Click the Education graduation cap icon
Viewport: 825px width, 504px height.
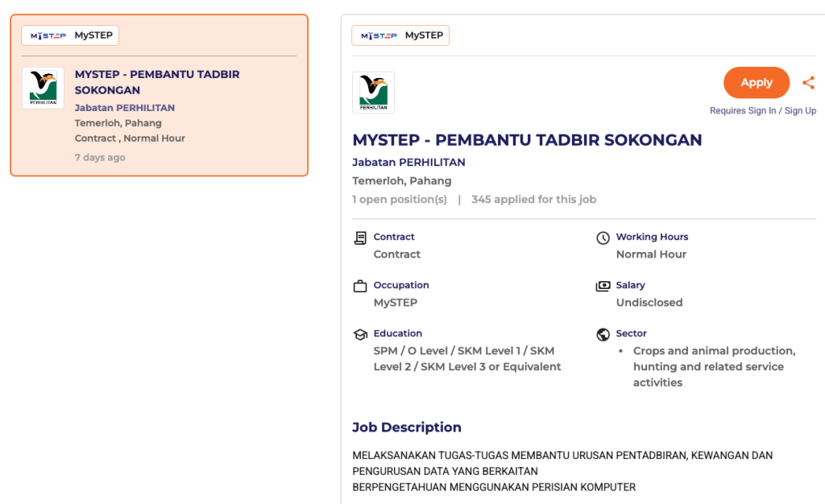click(360, 334)
